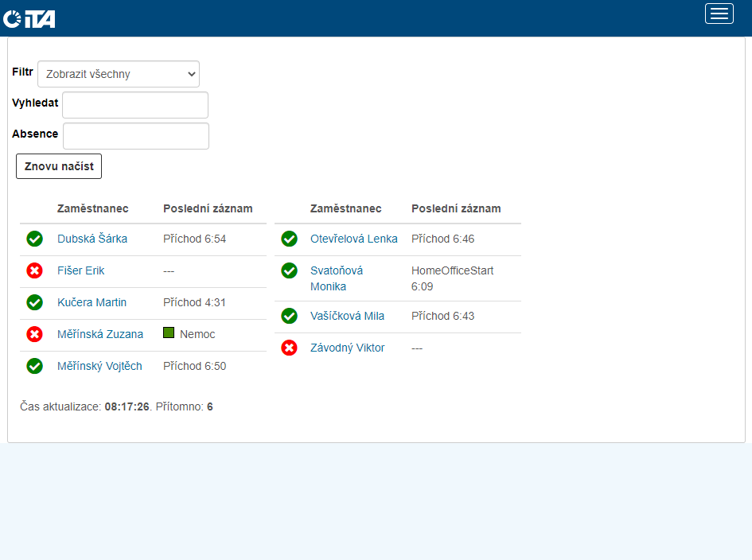Click red cross icon for Fišer Erik
This screenshot has width=752, height=560.
(x=34, y=270)
